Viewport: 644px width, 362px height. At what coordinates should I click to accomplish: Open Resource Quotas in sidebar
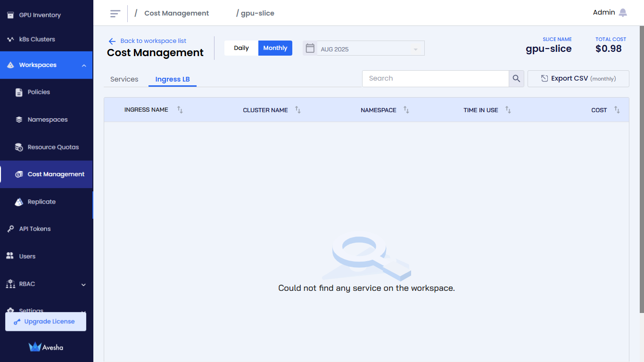click(x=53, y=147)
